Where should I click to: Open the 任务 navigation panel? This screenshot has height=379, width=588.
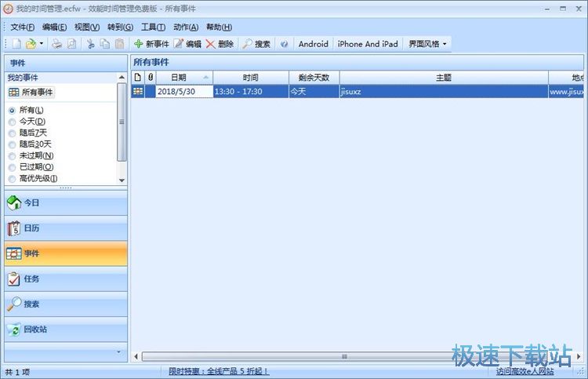click(x=66, y=279)
